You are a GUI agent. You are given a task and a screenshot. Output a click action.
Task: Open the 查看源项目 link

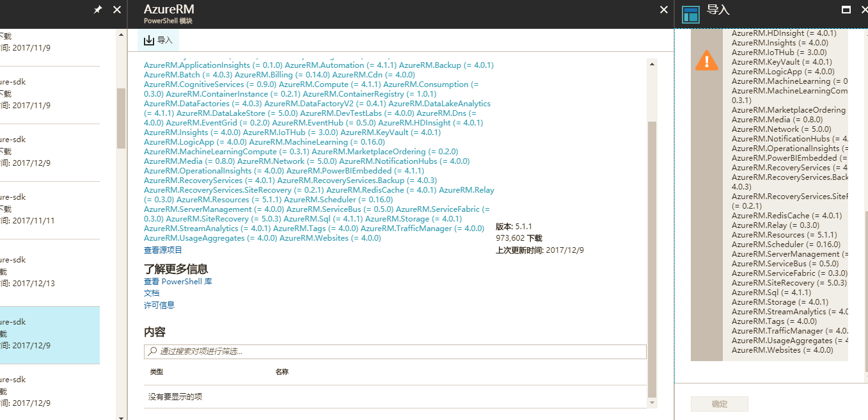coord(163,250)
